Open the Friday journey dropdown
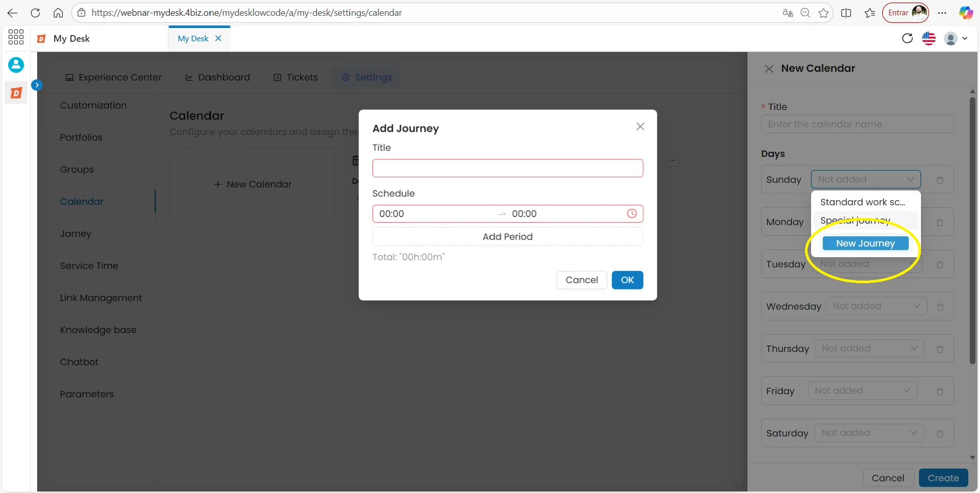This screenshot has height=493, width=980. pyautogui.click(x=862, y=391)
